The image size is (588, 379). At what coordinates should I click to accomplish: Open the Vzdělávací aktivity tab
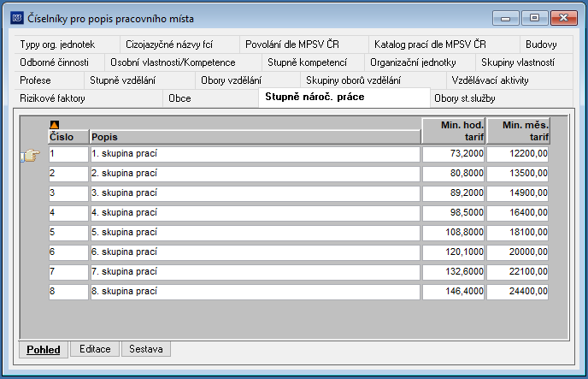coord(509,80)
